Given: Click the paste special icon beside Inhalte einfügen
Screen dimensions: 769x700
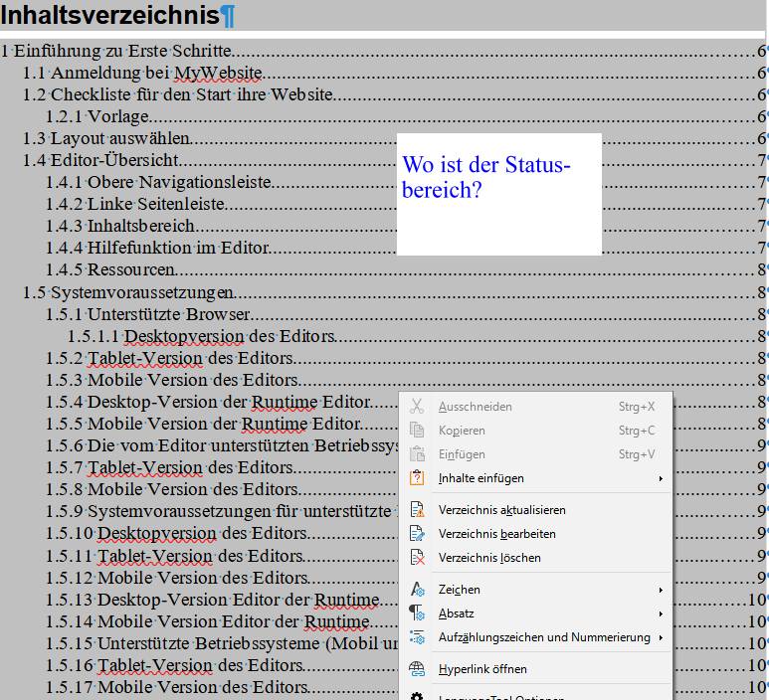Looking at the screenshot, I should pos(417,477).
